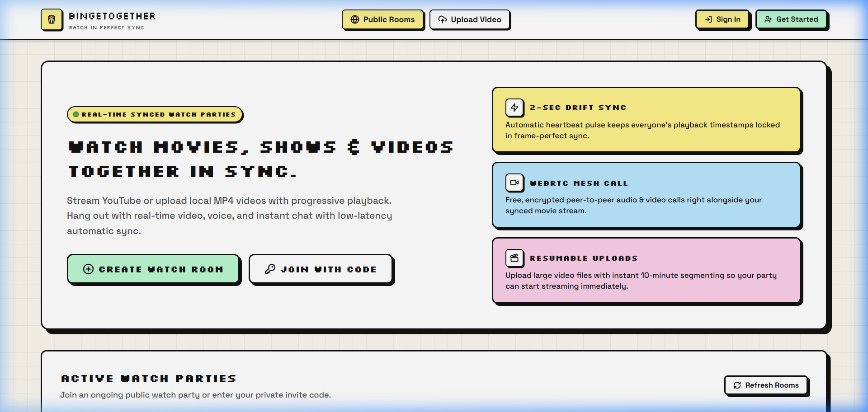This screenshot has height=412, width=868.
Task: Click the Get Started button
Action: [x=791, y=19]
